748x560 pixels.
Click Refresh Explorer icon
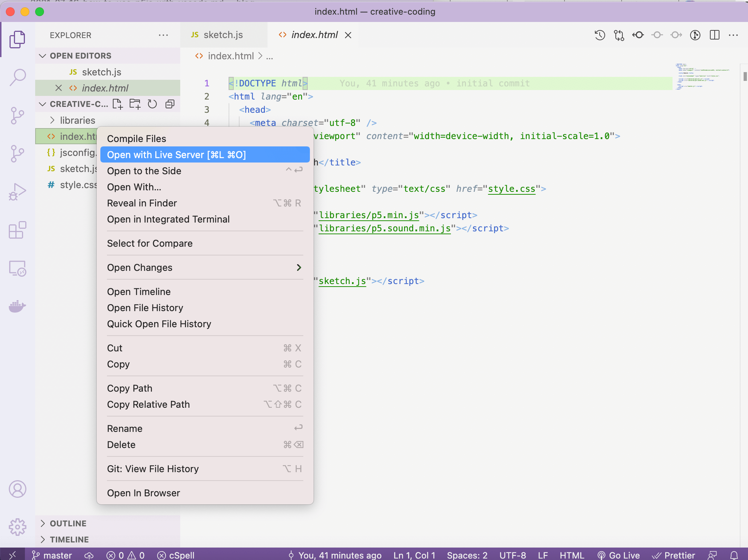[x=152, y=104]
